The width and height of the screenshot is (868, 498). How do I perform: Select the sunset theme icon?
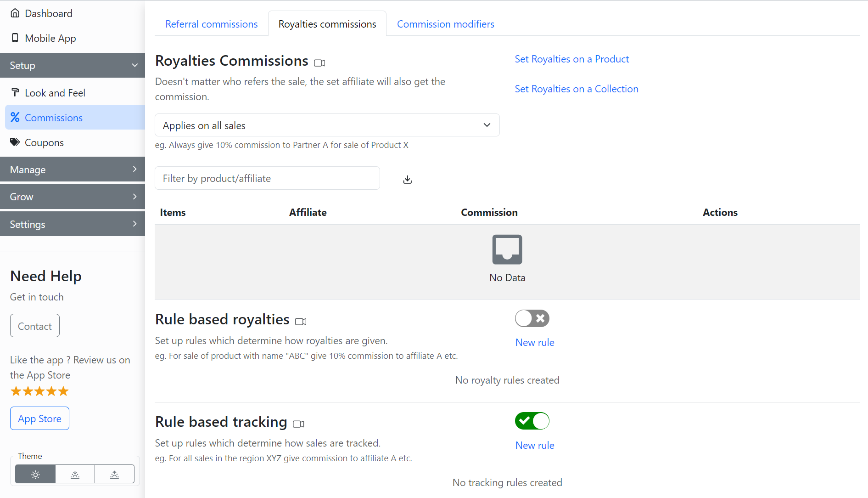[75, 474]
